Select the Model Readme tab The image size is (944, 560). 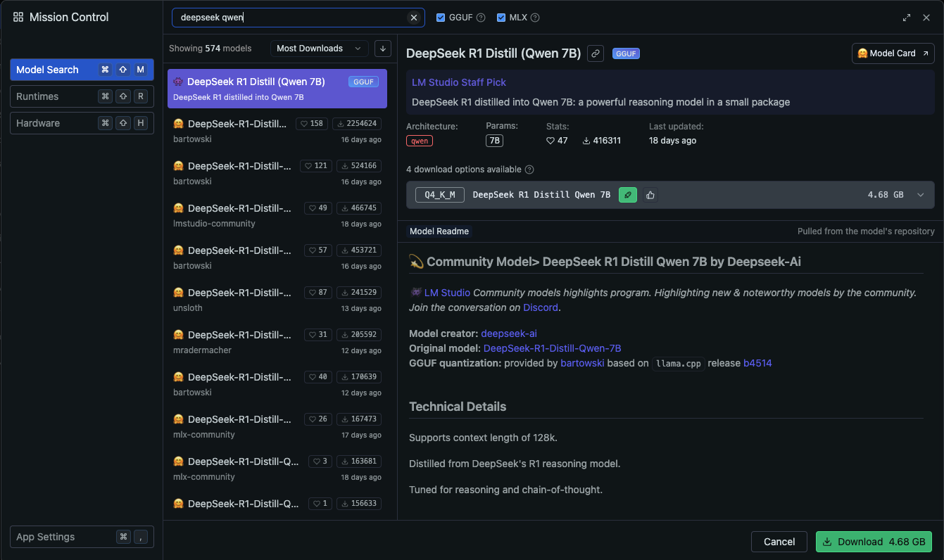439,231
